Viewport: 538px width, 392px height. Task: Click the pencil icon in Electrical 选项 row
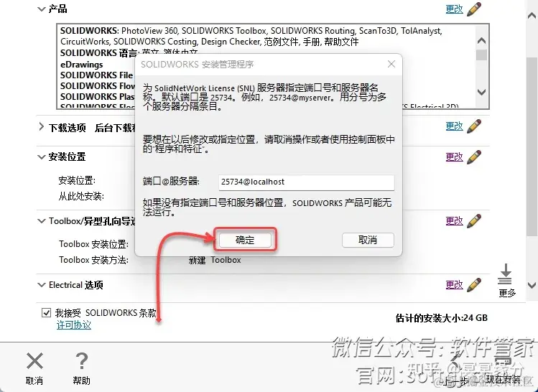(x=474, y=284)
